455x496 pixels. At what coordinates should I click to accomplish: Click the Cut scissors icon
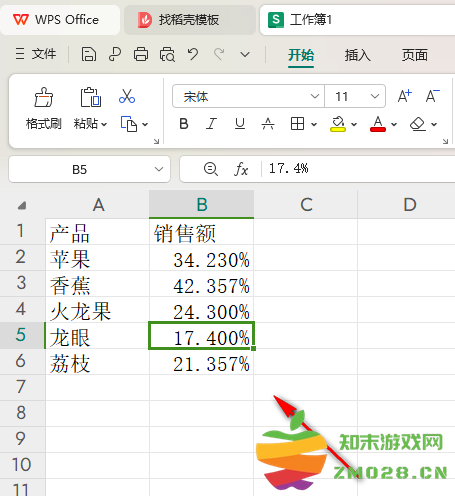127,96
